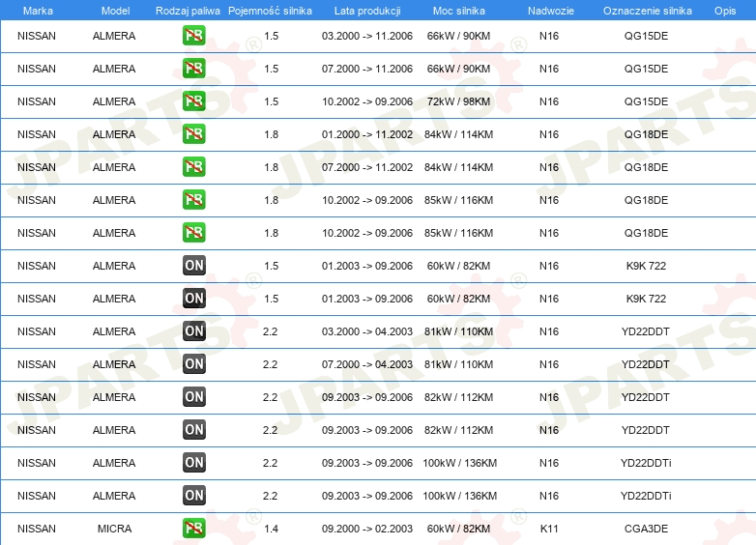
Task: Click the petrol fuel icon in the 07.2000 -> 11.2002 row
Action: point(193,167)
